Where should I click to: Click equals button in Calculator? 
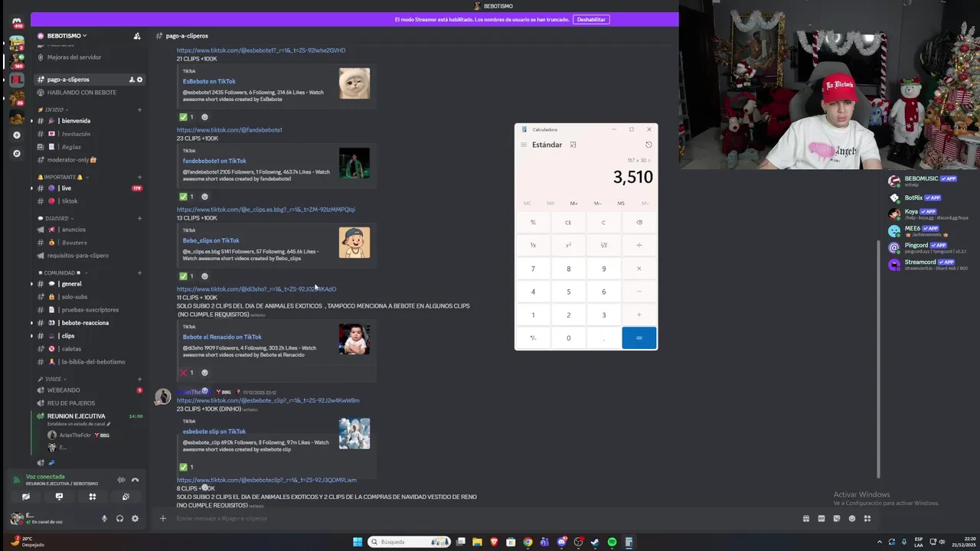pyautogui.click(x=639, y=338)
